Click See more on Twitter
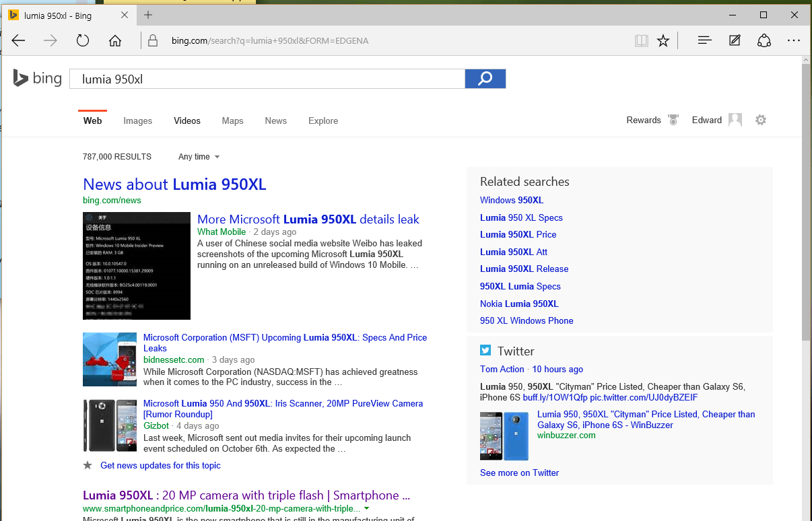The width and height of the screenshot is (812, 521). coord(520,473)
